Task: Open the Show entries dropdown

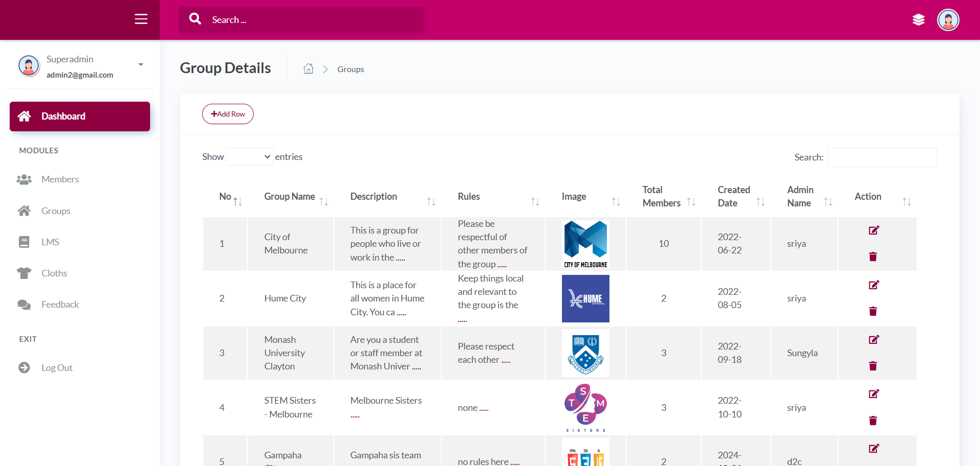Action: (250, 157)
